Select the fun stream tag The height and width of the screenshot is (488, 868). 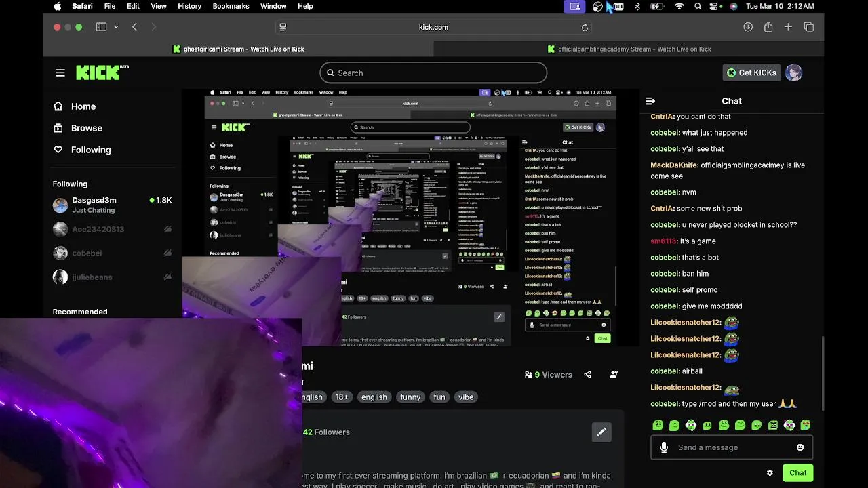coord(439,397)
